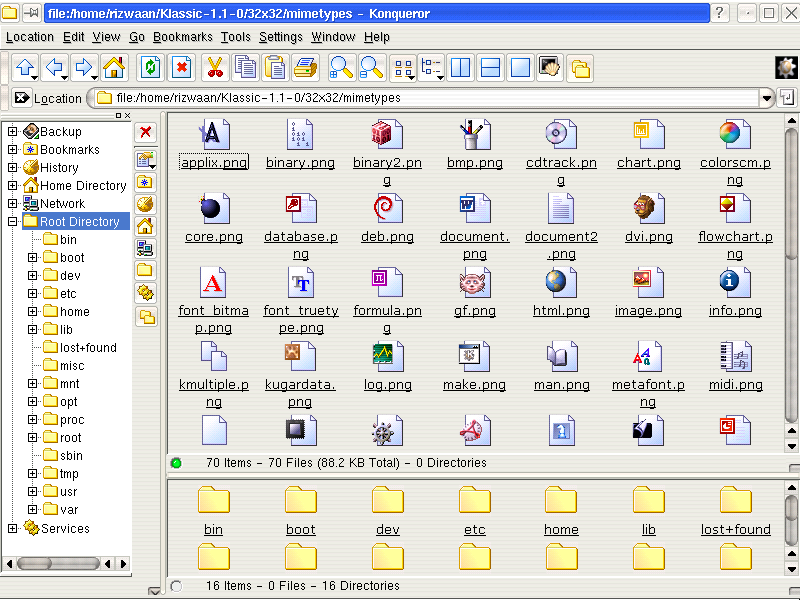Expand the Services tree node
Image resolution: width=800 pixels, height=600 pixels.
[12, 529]
